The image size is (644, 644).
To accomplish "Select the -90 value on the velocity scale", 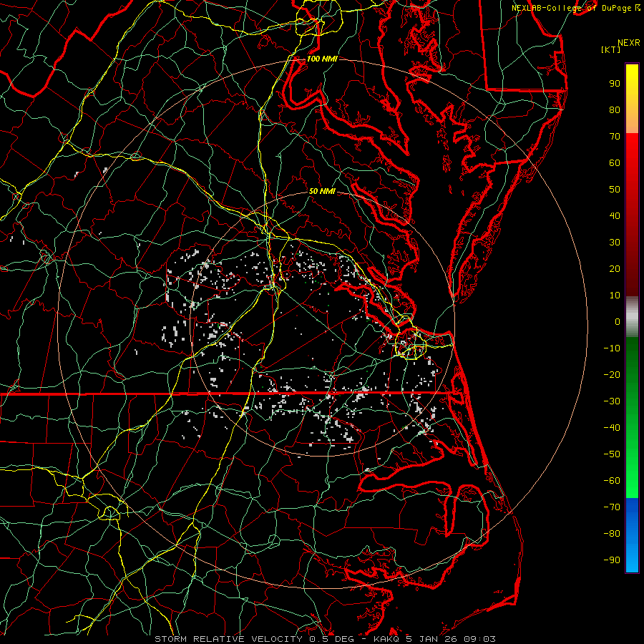I will 612,560.
